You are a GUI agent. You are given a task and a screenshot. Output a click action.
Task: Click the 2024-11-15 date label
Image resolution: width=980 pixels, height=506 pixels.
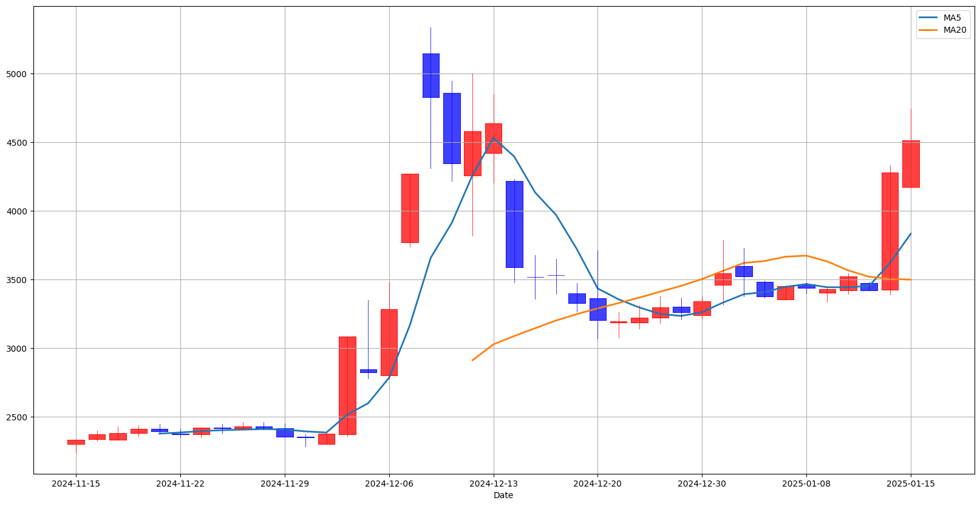(76, 484)
